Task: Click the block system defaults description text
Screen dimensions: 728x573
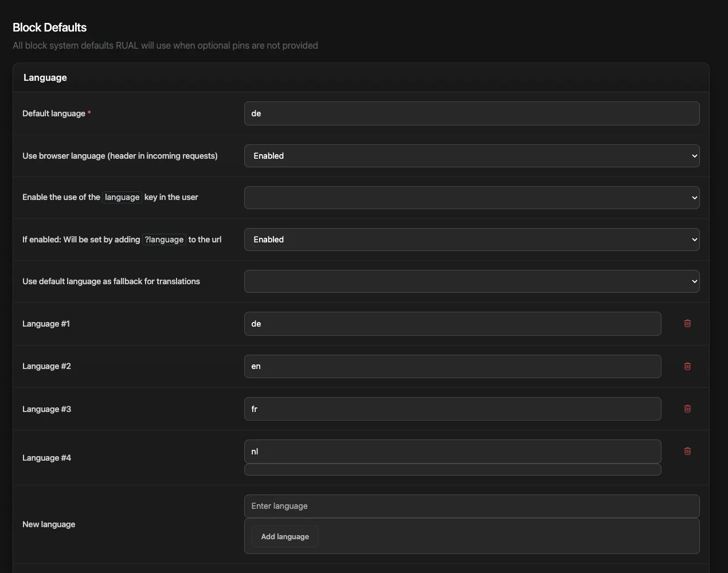Action: 165,45
